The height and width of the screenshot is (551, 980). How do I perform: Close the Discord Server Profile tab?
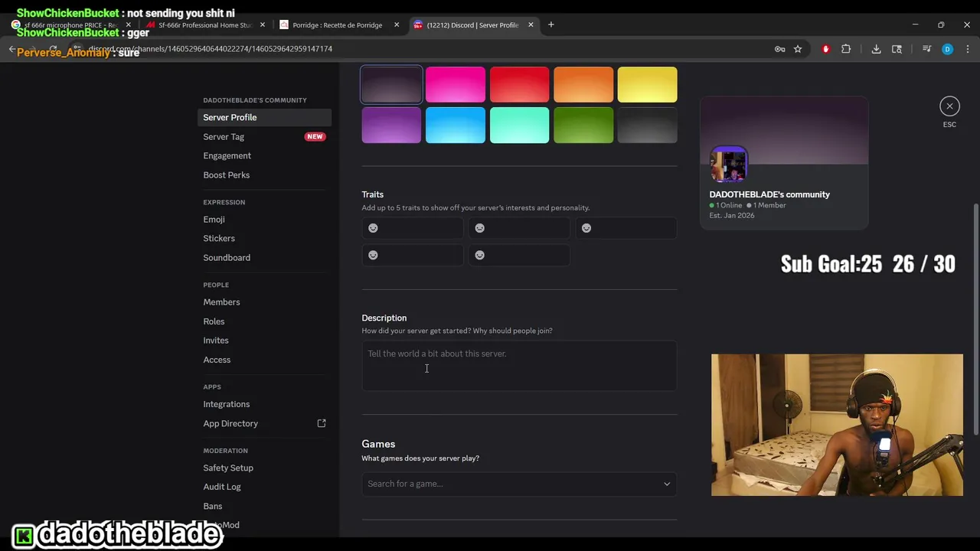531,24
